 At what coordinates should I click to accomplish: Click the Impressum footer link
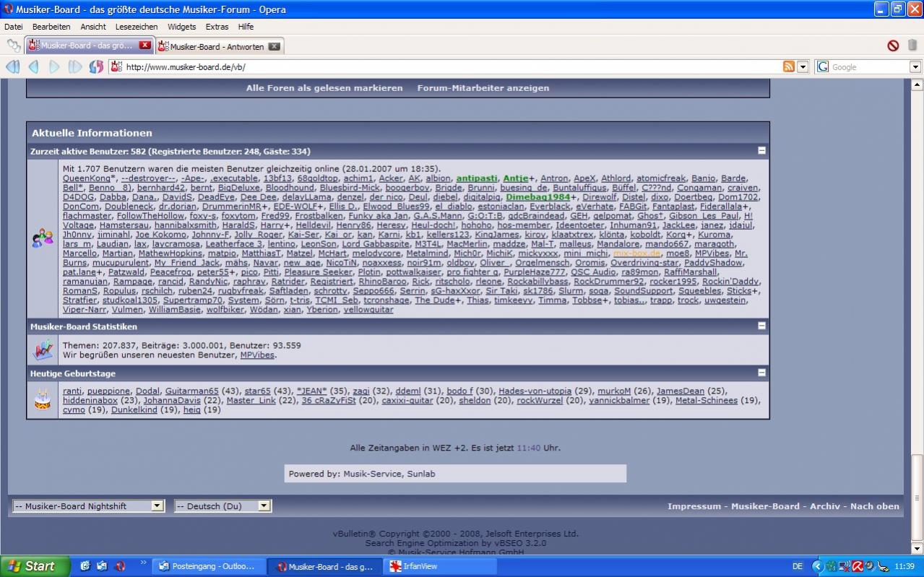click(694, 506)
